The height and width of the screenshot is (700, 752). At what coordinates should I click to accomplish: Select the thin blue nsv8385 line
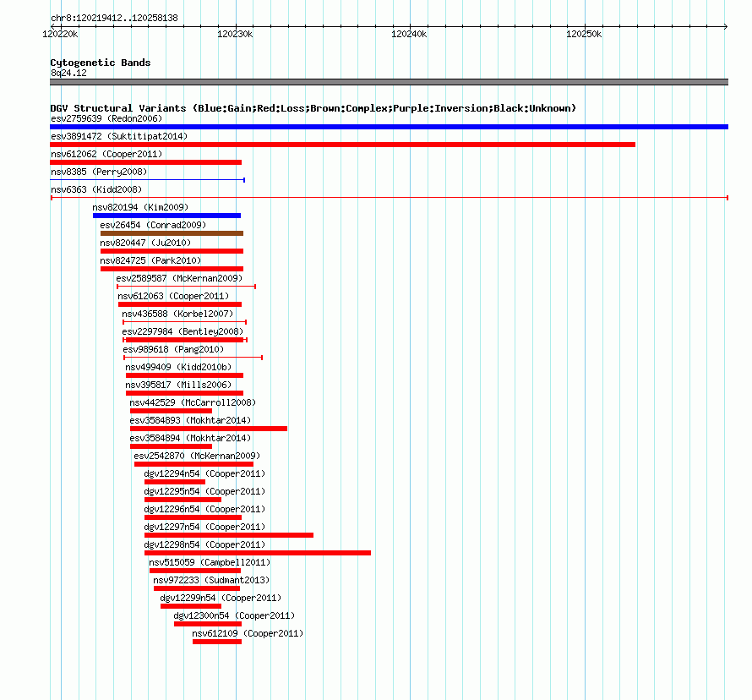[148, 180]
